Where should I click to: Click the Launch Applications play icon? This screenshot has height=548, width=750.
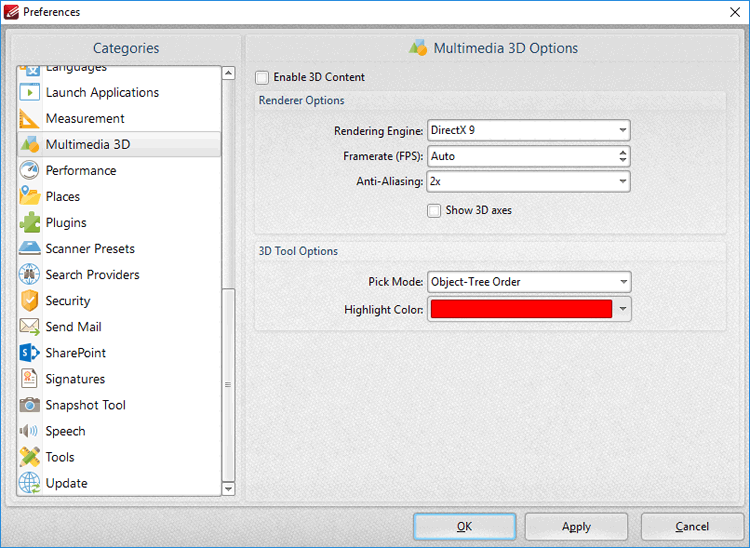tap(30, 92)
